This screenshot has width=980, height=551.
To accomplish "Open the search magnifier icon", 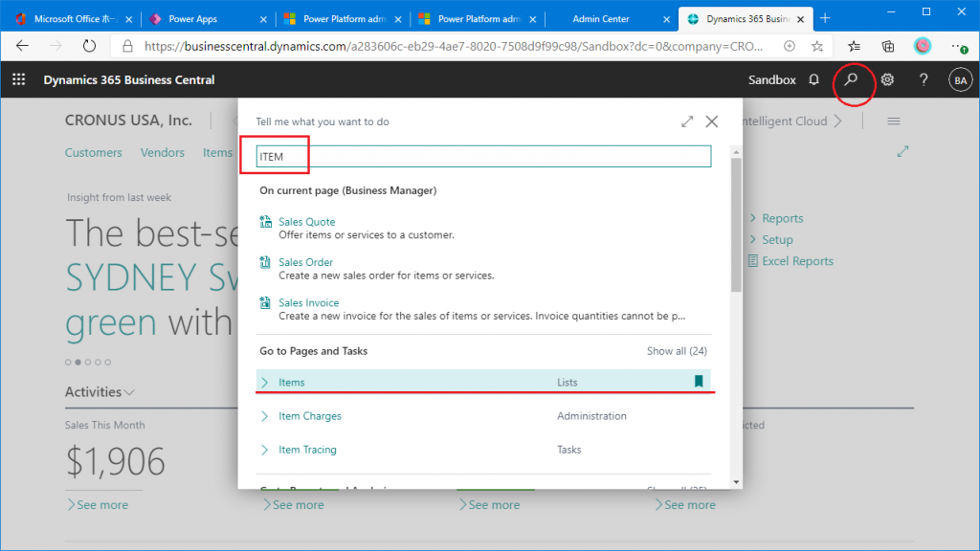I will pos(851,79).
